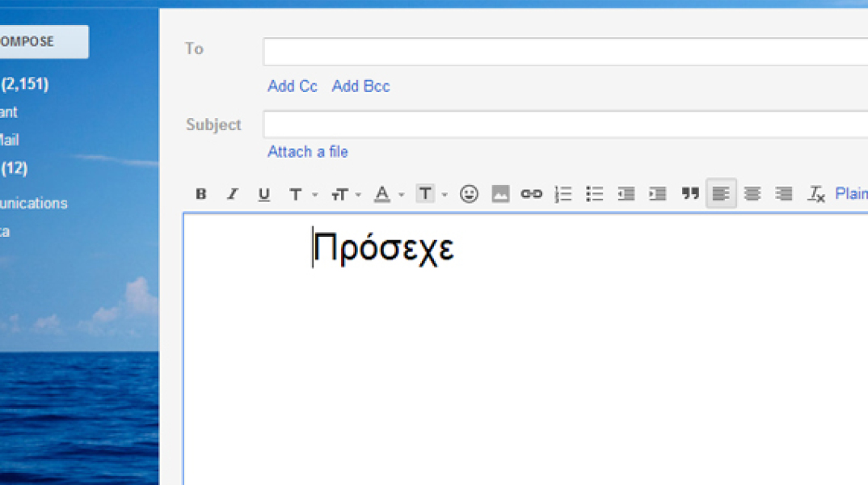Viewport: 868px width, 485px height.
Task: Insert an emoticon
Action: pos(469,194)
